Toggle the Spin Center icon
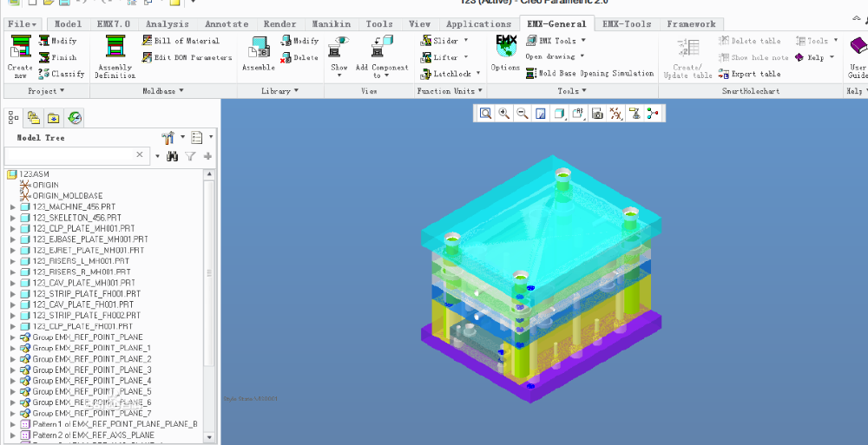Viewport: 868px width, 445px height. pyautogui.click(x=654, y=114)
